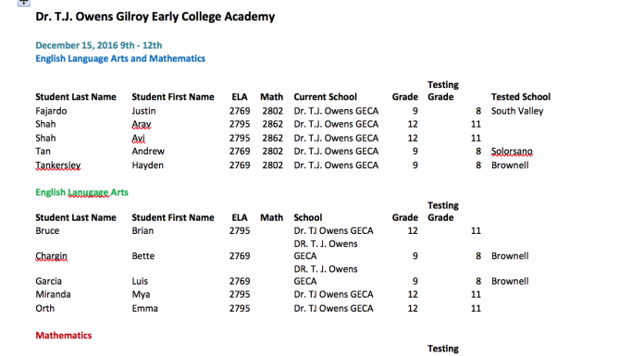Click Hayden's Math score 2802
This screenshot has height=356, width=644.
[273, 166]
